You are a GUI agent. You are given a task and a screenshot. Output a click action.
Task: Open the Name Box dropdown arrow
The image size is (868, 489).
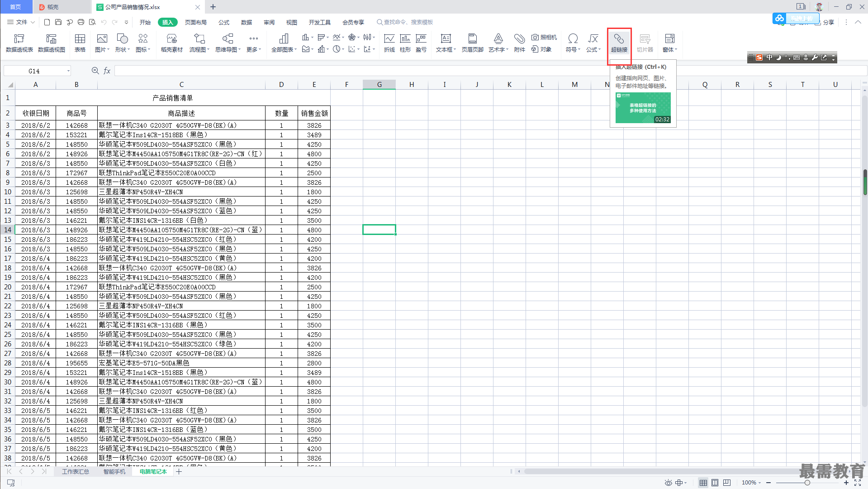(x=68, y=71)
